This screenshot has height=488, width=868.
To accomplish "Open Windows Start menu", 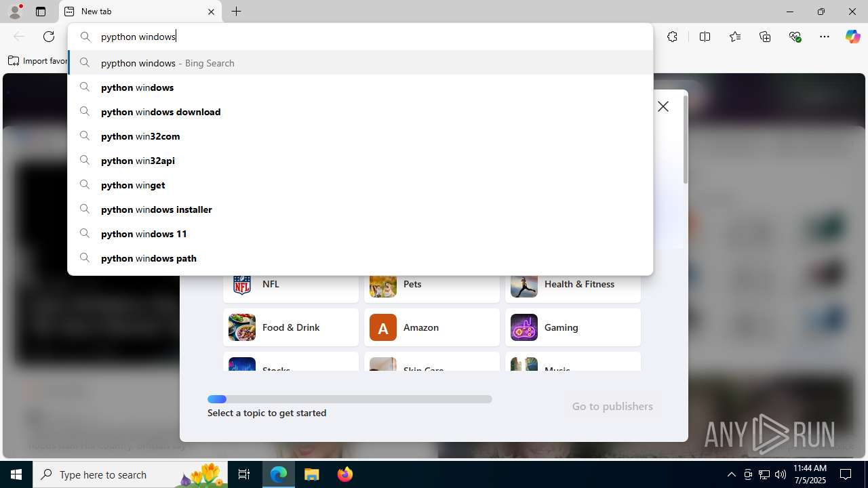I will [16, 474].
